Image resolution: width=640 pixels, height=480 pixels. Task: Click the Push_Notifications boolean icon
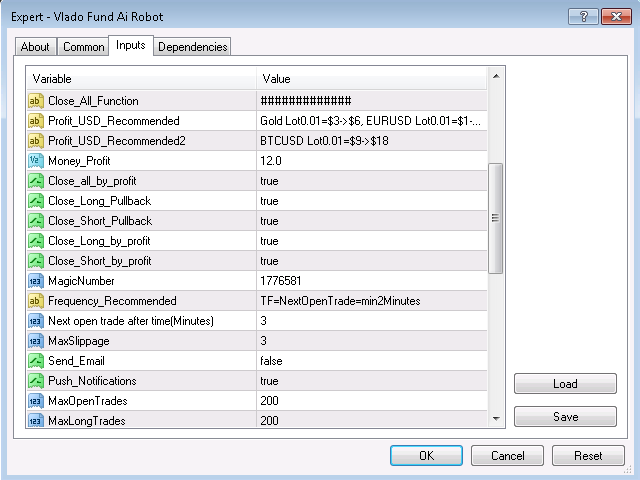point(36,381)
